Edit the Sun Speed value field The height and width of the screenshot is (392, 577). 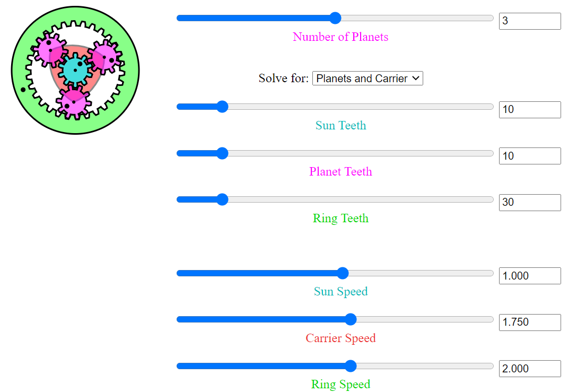pyautogui.click(x=529, y=276)
